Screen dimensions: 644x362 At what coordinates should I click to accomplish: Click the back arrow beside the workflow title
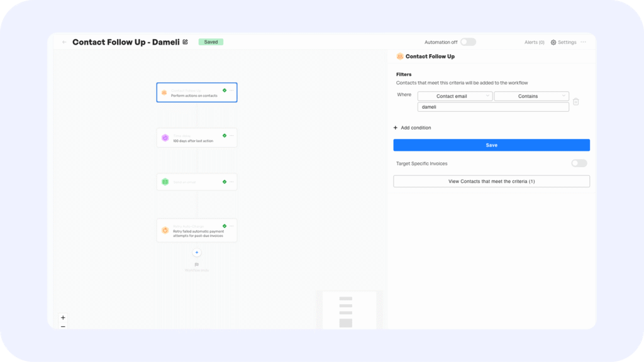click(64, 42)
